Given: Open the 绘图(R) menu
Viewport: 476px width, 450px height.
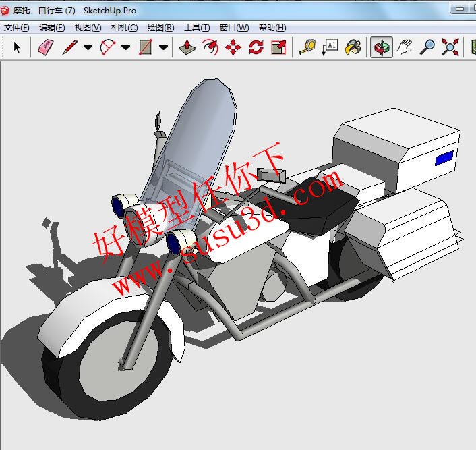Looking at the screenshot, I should coord(161,28).
